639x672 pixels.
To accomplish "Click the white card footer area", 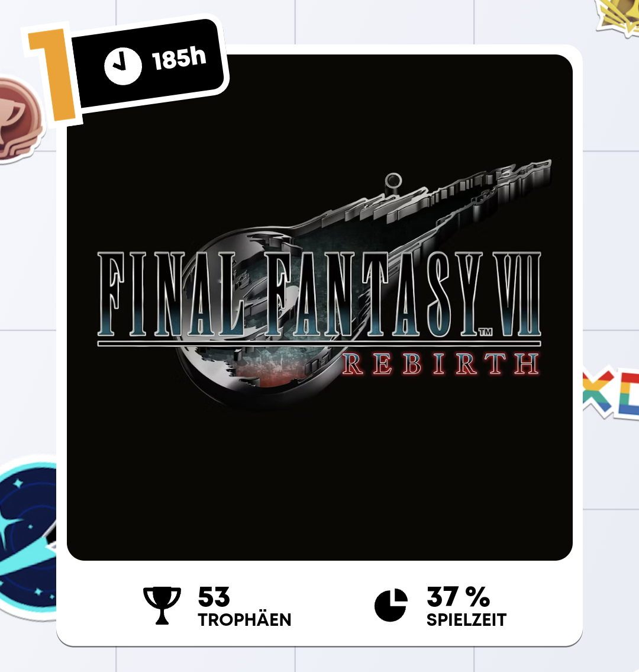I will (x=319, y=605).
